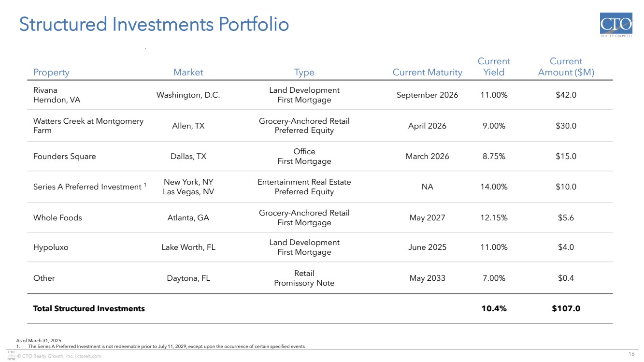Select the Whole Foods property name
The width and height of the screenshot is (644, 362).
(x=57, y=218)
